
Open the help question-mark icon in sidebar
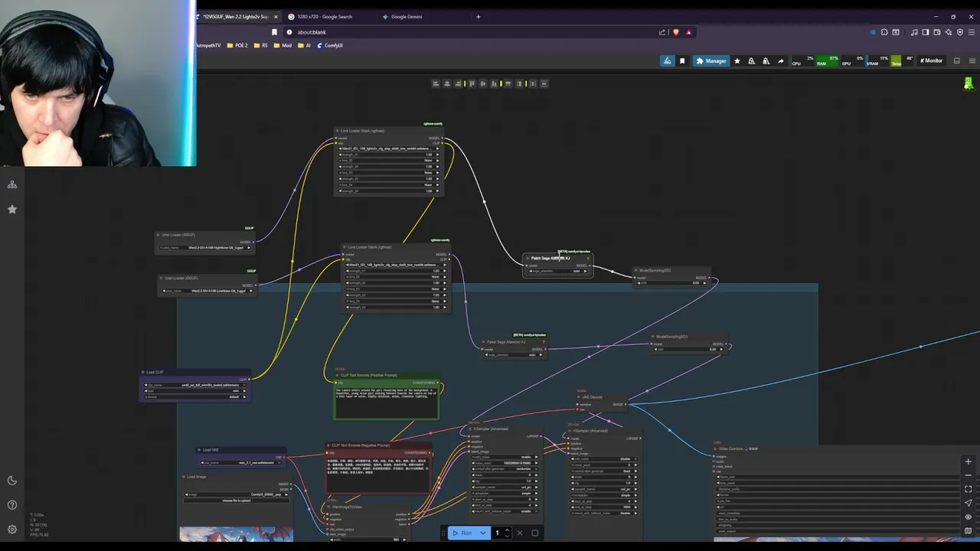[12, 505]
